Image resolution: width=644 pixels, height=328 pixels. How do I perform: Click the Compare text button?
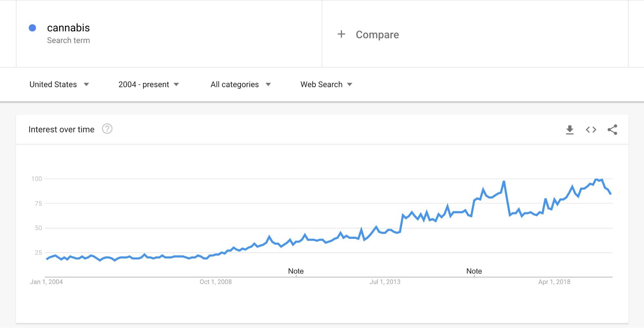click(x=377, y=34)
